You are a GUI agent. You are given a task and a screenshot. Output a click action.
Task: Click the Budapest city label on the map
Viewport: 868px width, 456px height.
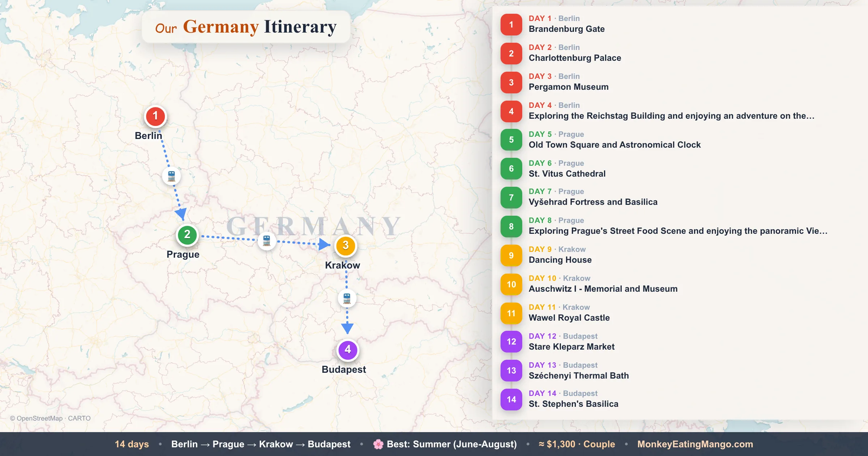point(344,370)
